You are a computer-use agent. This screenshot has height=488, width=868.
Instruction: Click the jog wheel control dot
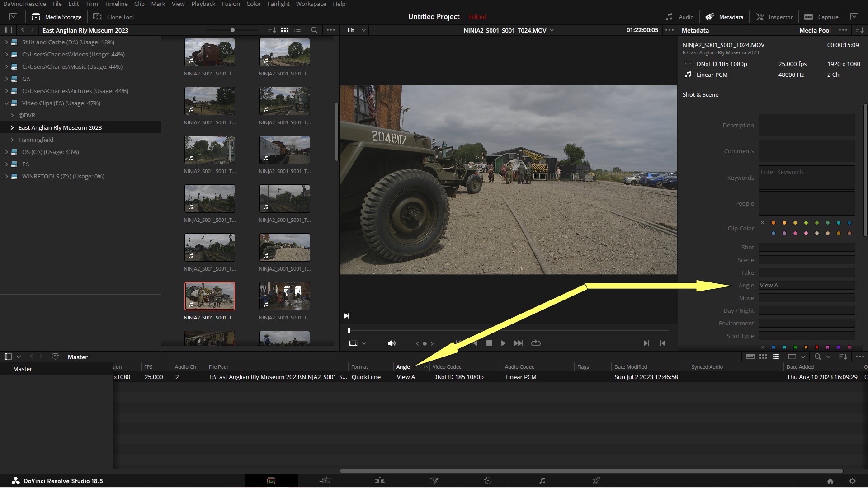(425, 344)
